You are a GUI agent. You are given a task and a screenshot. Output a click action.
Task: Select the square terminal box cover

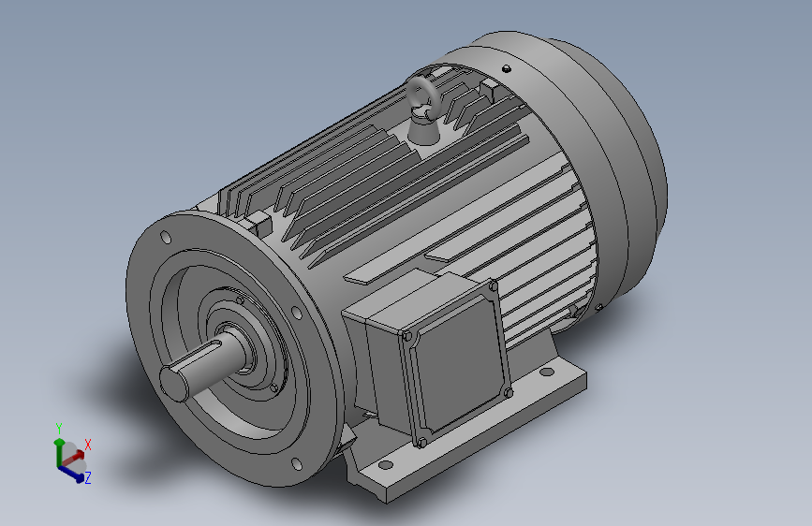(x=456, y=364)
